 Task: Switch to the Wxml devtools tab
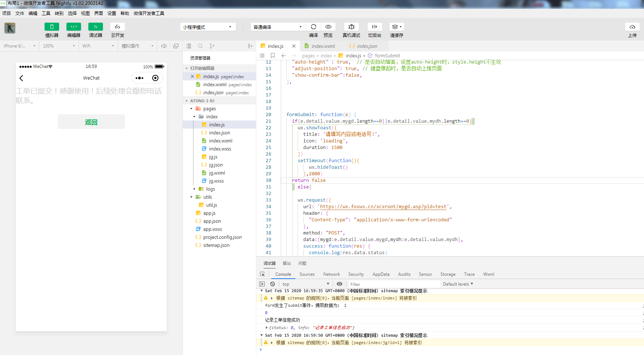(x=488, y=274)
